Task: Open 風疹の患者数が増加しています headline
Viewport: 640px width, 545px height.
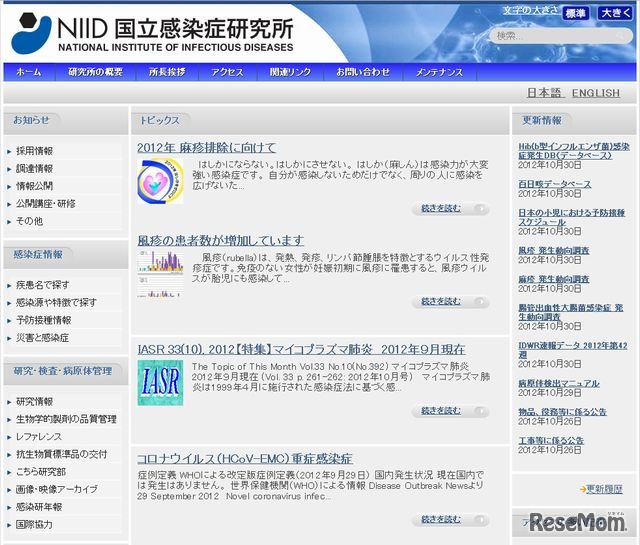Action: point(220,240)
